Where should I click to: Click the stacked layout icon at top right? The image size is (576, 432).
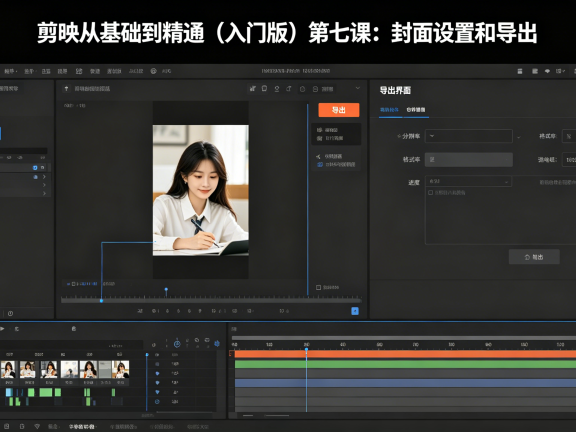coord(520,71)
